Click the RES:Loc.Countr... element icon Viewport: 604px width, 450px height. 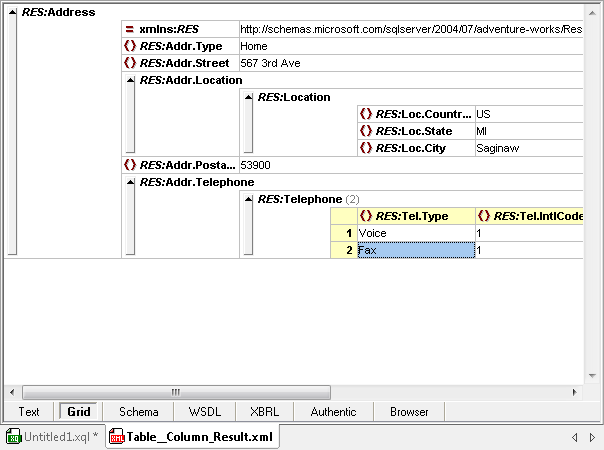pos(366,114)
